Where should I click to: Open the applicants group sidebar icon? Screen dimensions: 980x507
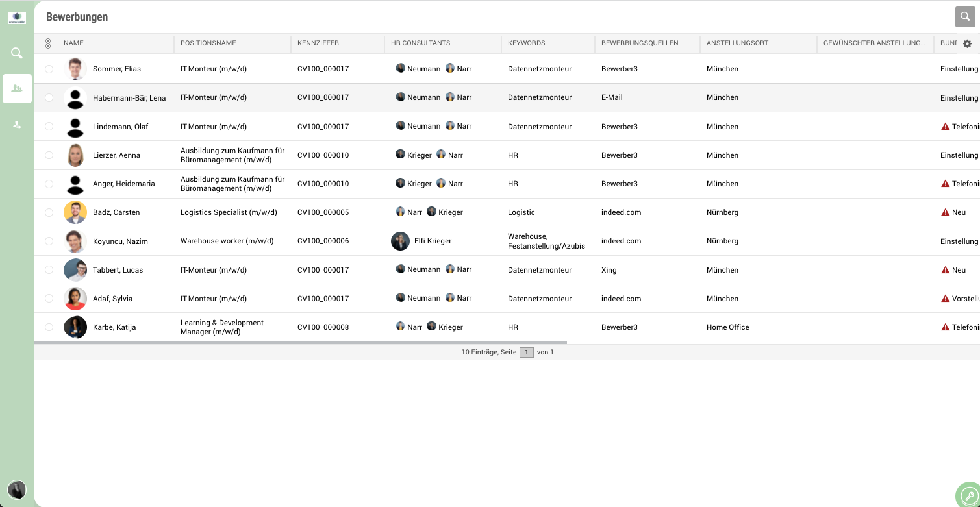[x=17, y=88]
